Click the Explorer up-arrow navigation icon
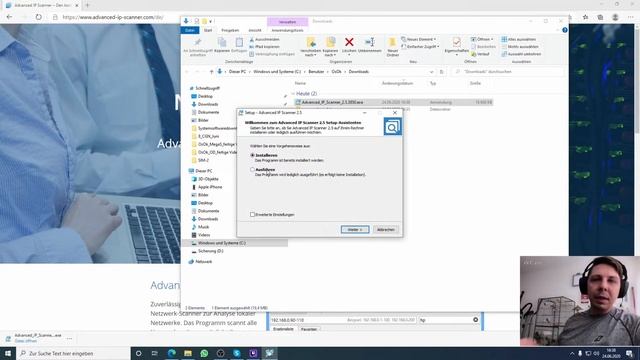 point(211,71)
